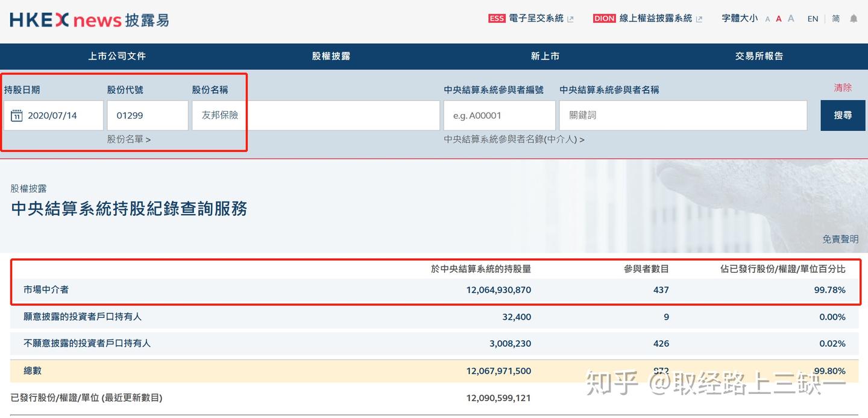Click the external link icon beside 電子呈交系統
868x418 pixels.
pyautogui.click(x=571, y=18)
